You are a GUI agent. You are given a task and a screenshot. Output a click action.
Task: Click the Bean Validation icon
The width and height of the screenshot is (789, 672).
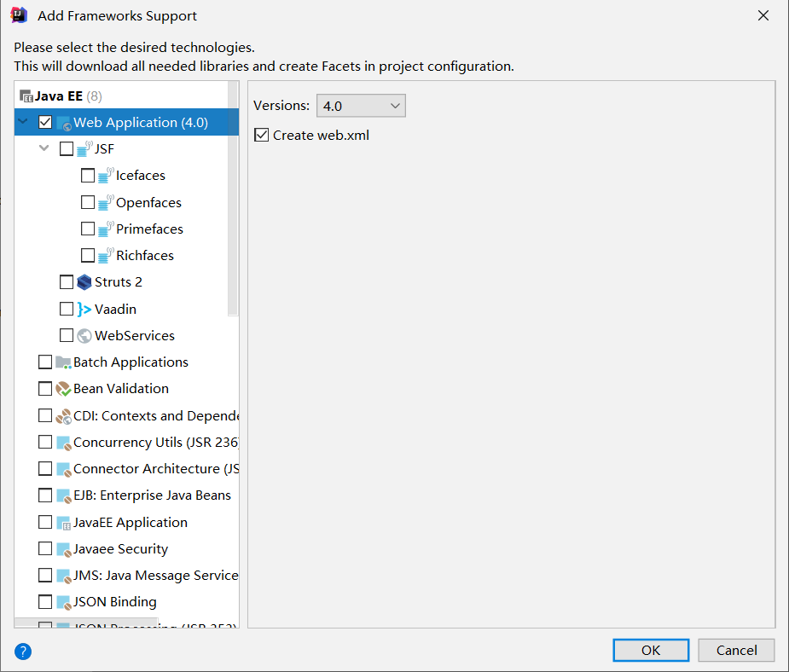click(63, 389)
